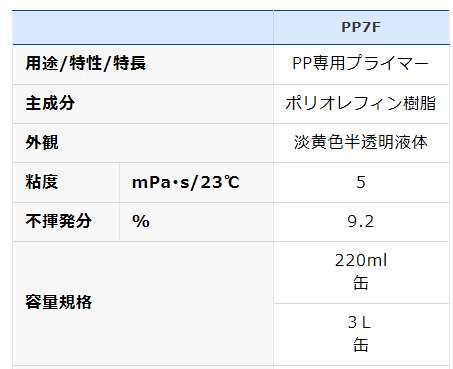The image size is (453, 369).
Task: Click the 220ml 缶 cell
Action: click(x=361, y=272)
